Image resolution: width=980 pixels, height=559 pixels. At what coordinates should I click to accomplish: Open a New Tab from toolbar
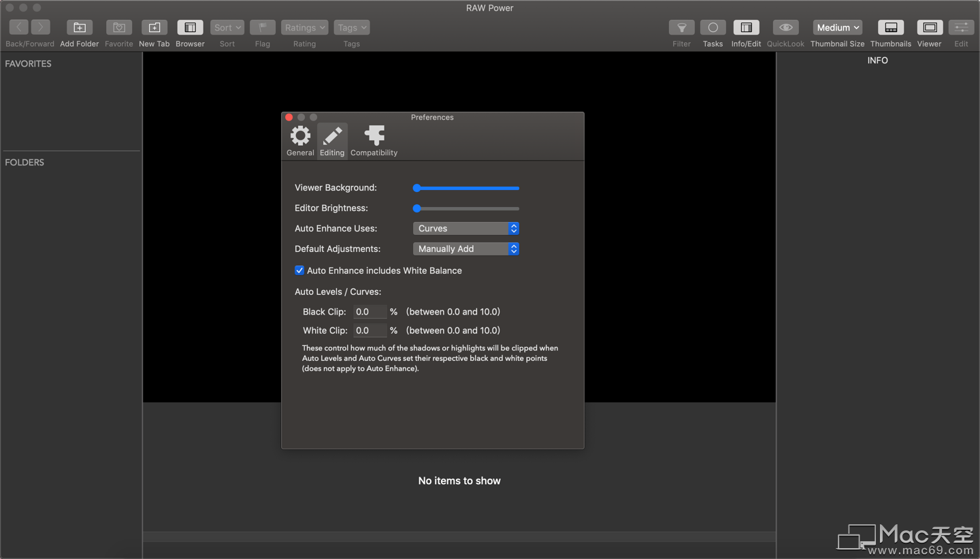point(154,27)
